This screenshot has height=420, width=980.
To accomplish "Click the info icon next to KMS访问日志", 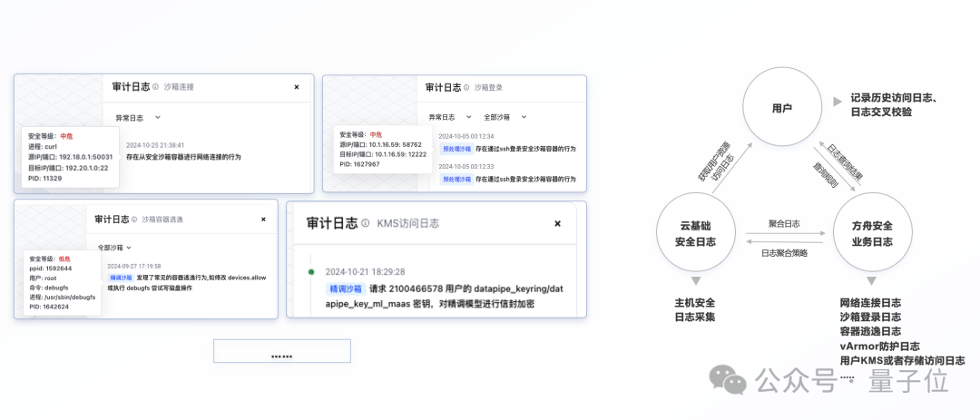I will coord(366,222).
